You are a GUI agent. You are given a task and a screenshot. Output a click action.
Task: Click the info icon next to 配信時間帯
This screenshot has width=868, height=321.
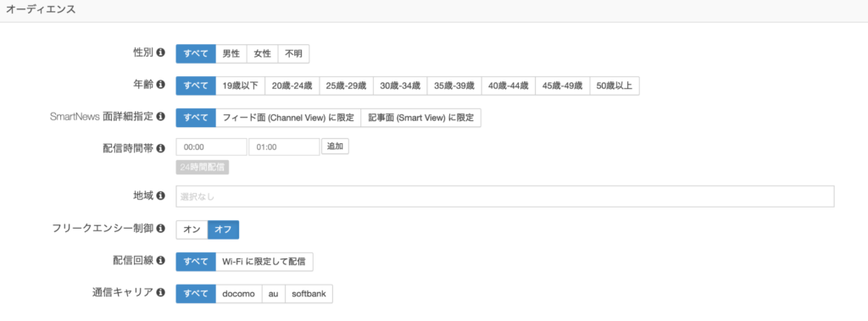160,148
